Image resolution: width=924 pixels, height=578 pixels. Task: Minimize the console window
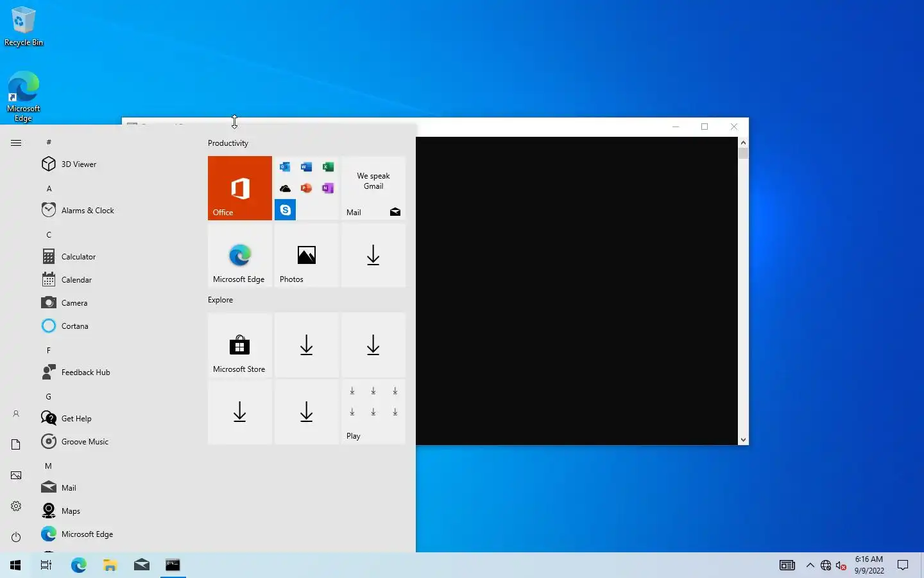click(675, 127)
